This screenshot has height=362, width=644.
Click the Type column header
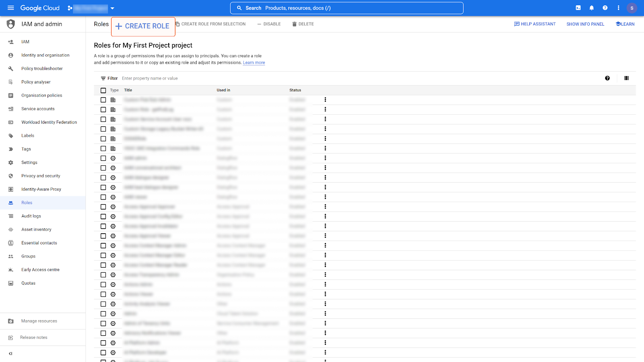click(114, 90)
